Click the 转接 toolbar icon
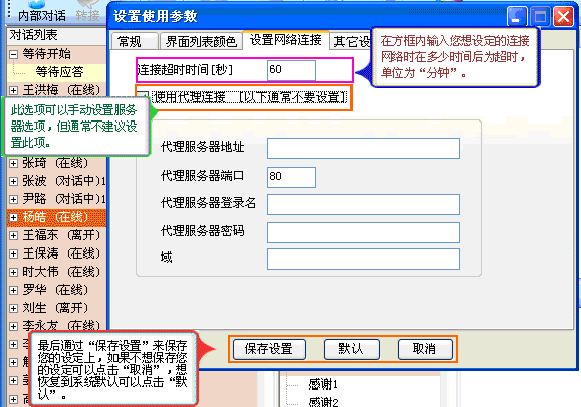The height and width of the screenshot is (407, 581). pos(87,11)
